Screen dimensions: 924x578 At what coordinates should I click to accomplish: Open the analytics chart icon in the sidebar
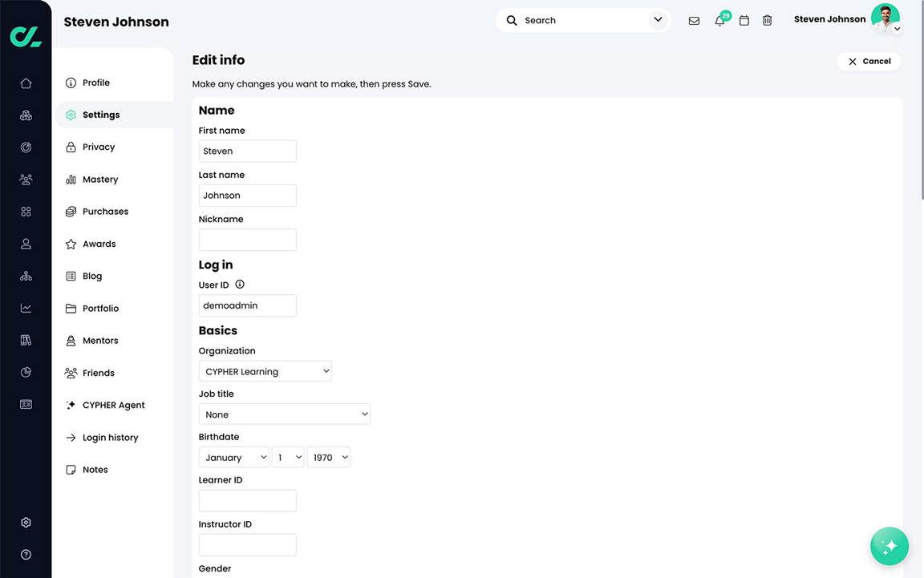tap(25, 308)
